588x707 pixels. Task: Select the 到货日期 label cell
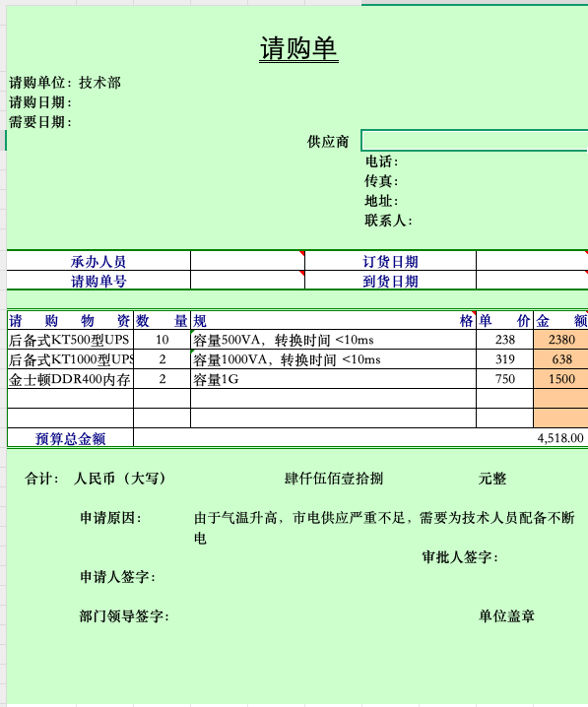390,281
